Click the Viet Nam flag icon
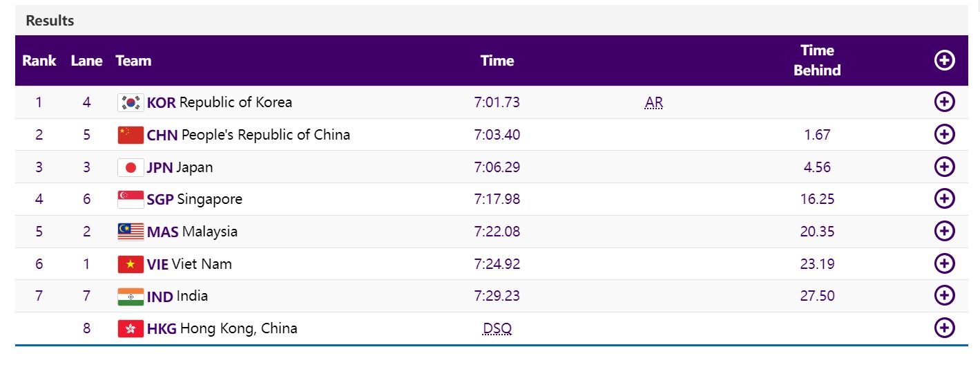The image size is (980, 374). pyautogui.click(x=131, y=264)
